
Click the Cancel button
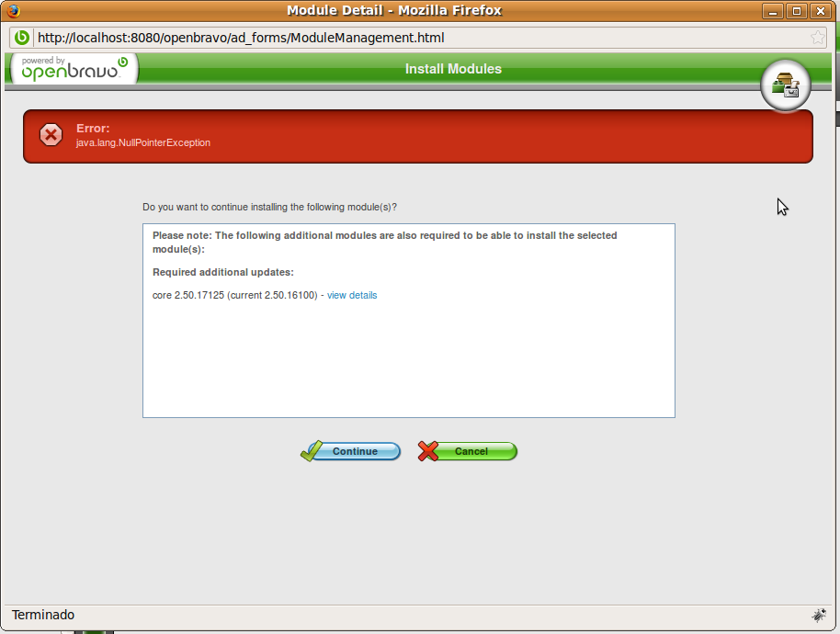[x=468, y=451]
